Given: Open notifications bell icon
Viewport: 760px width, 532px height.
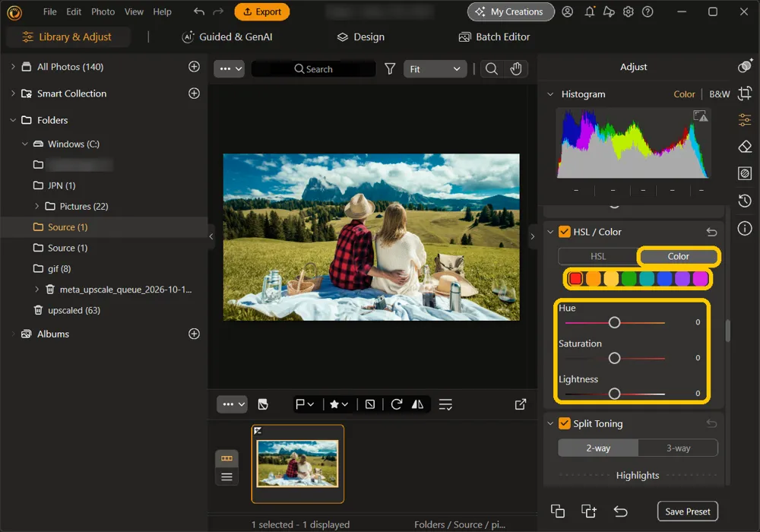Looking at the screenshot, I should click(x=590, y=11).
